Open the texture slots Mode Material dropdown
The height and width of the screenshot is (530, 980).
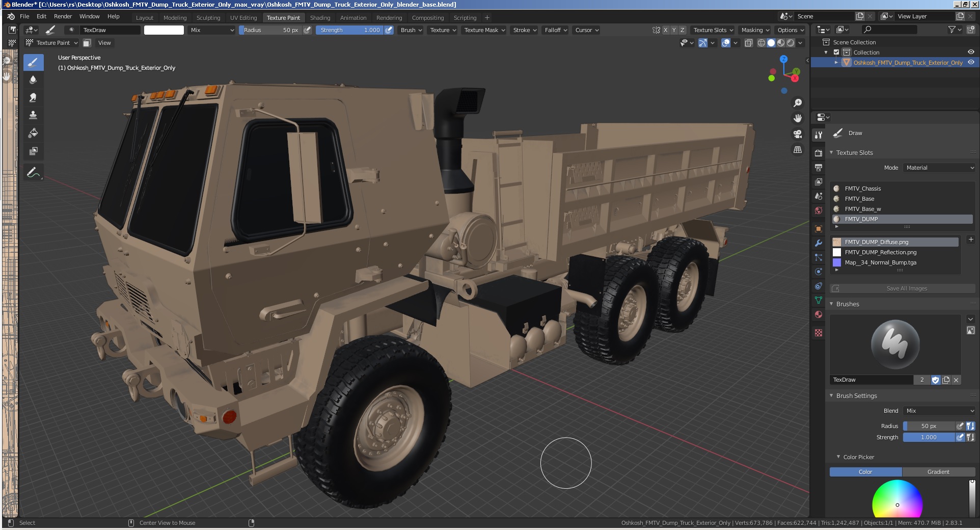click(x=939, y=168)
